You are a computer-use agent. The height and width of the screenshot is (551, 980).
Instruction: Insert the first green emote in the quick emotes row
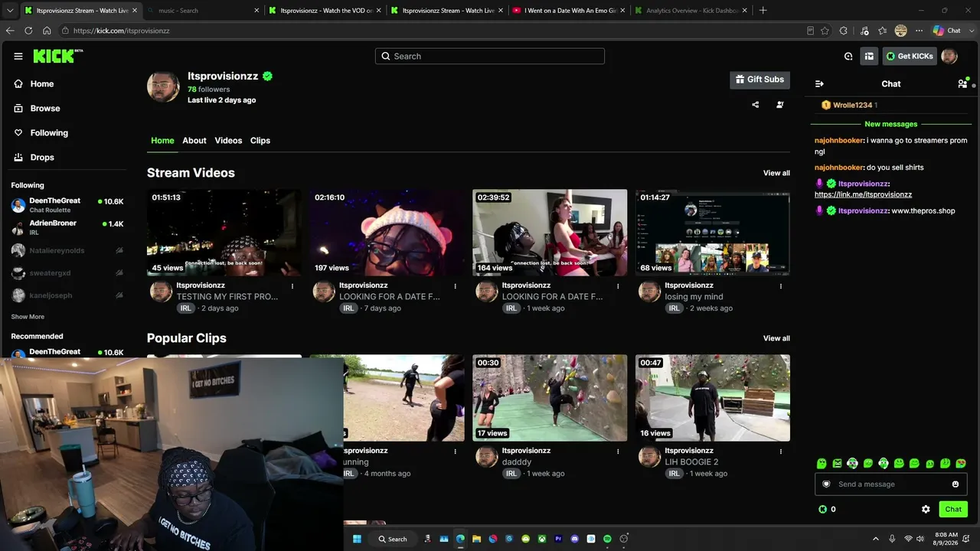822,463
